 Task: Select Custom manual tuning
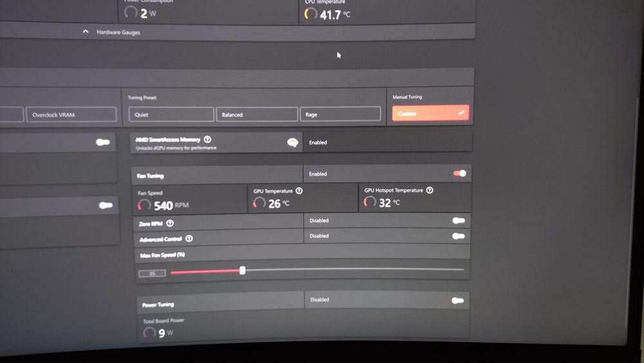pyautogui.click(x=430, y=113)
